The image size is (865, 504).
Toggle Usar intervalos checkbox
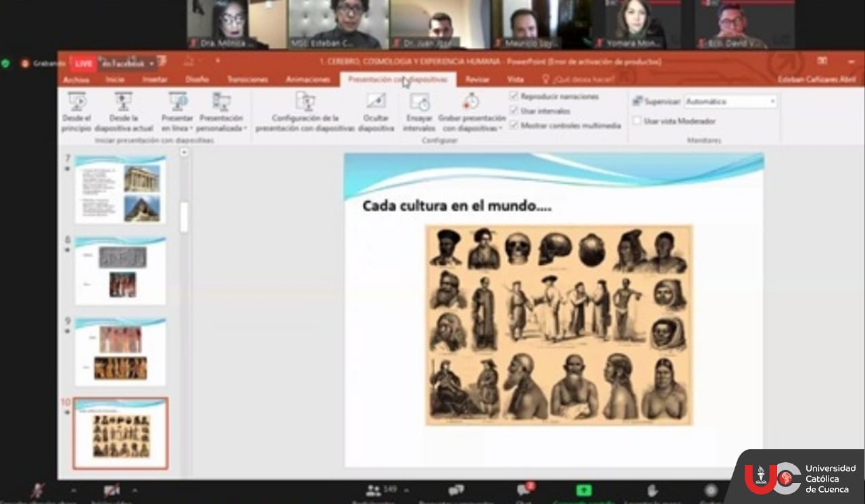514,111
